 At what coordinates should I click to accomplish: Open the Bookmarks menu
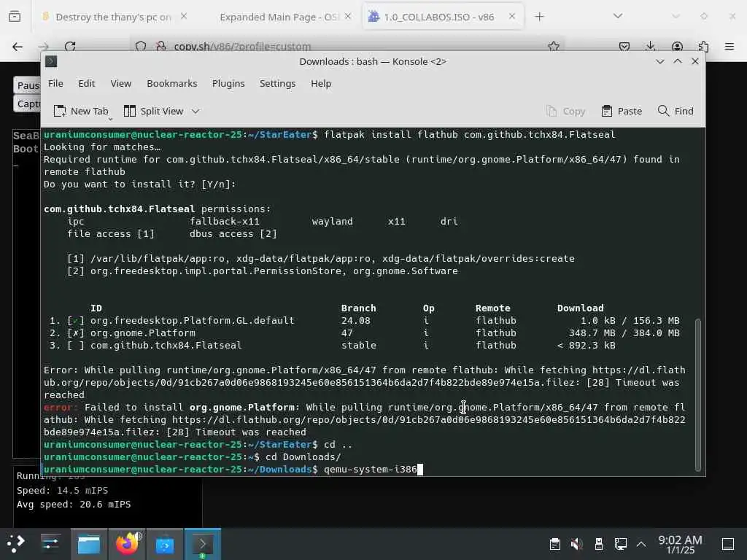point(171,83)
